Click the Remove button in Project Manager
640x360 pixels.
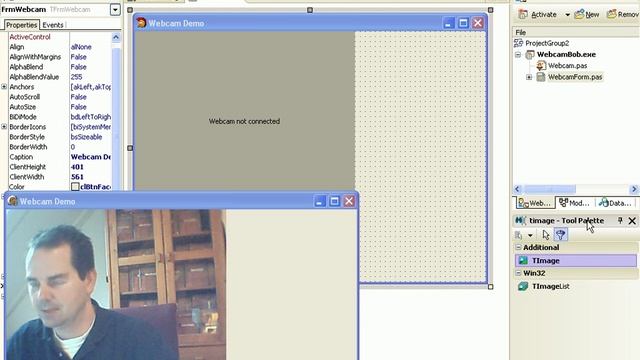coord(622,14)
